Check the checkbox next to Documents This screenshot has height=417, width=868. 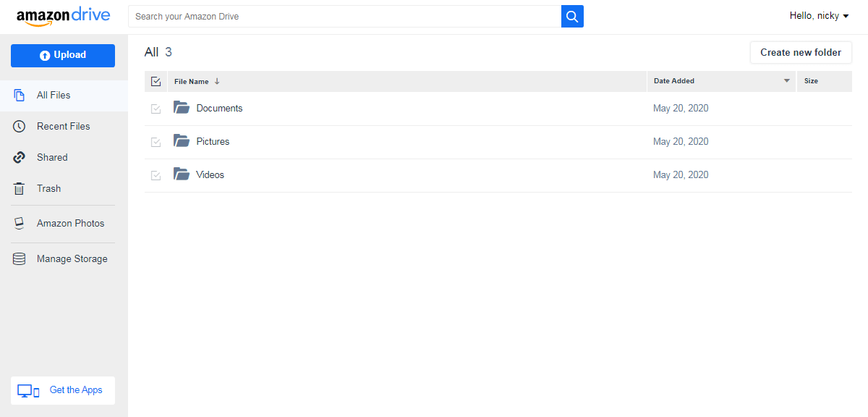[156, 108]
